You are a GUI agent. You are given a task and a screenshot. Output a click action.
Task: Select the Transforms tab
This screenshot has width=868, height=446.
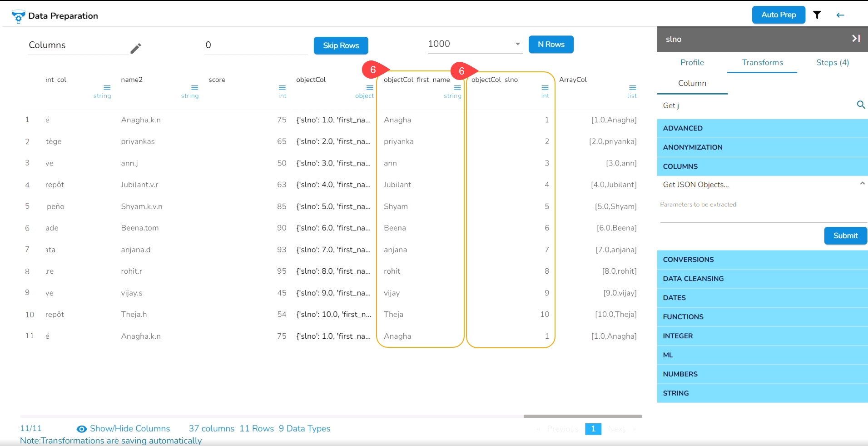pyautogui.click(x=763, y=63)
